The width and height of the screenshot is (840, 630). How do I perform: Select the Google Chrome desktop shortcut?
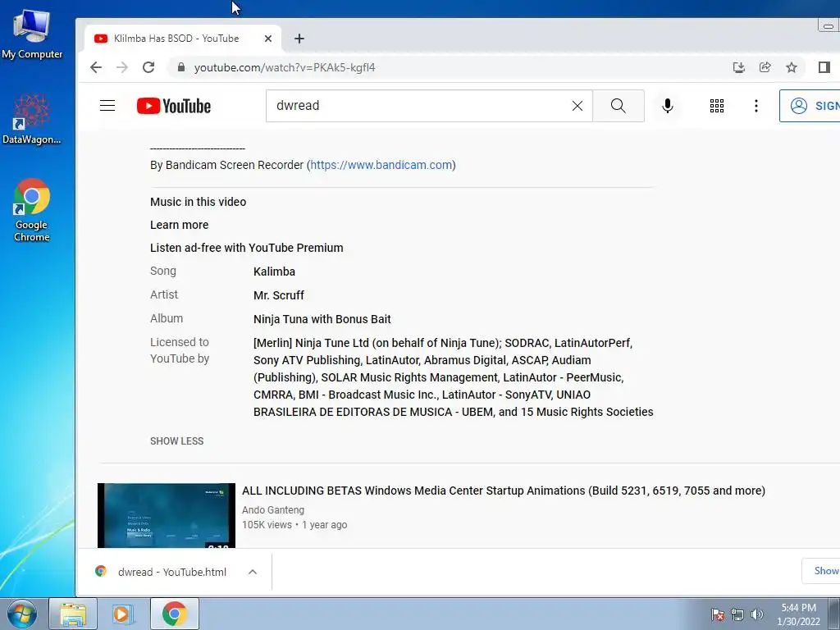(32, 210)
